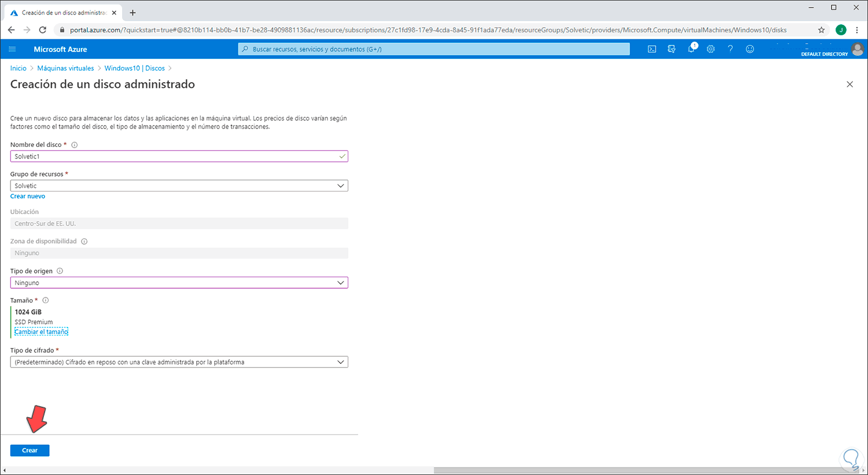Focus the Nombre del disco field
Viewport: 868px width, 475px height.
(179, 156)
